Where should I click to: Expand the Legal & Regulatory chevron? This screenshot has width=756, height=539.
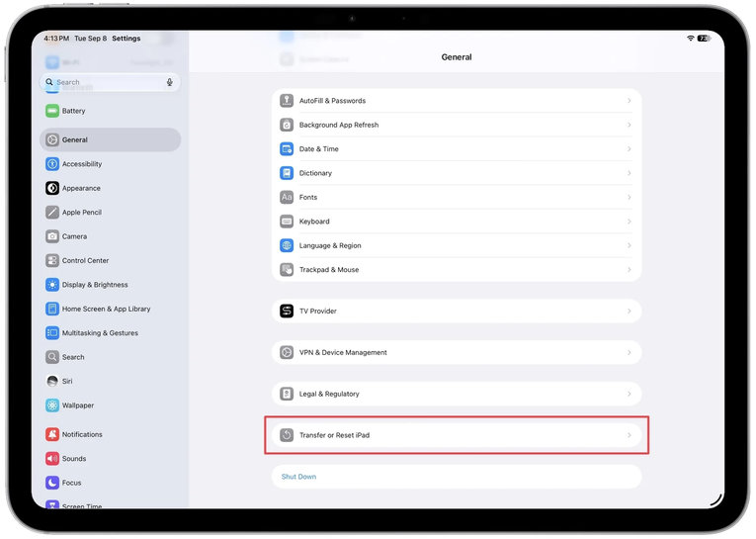point(630,395)
